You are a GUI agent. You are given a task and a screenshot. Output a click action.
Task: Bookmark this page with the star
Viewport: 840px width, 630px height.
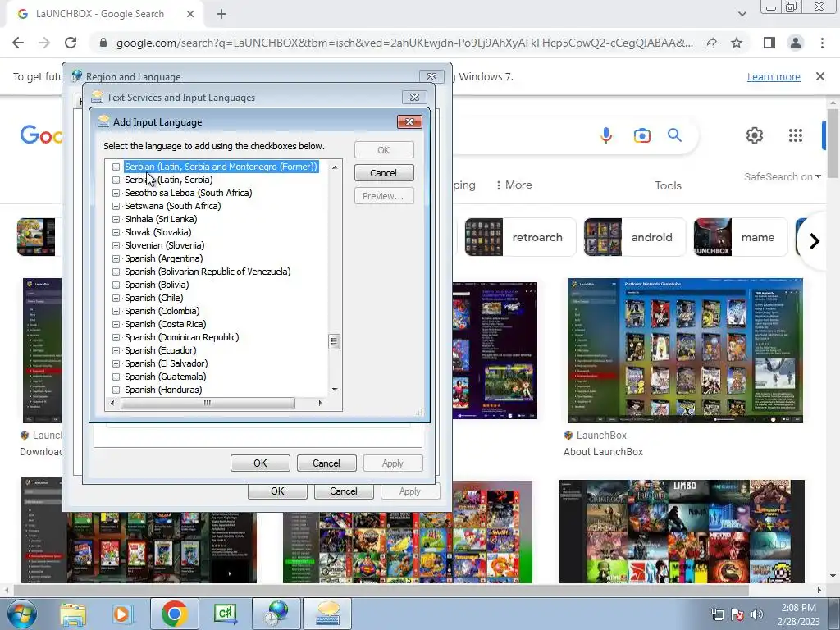(x=737, y=43)
